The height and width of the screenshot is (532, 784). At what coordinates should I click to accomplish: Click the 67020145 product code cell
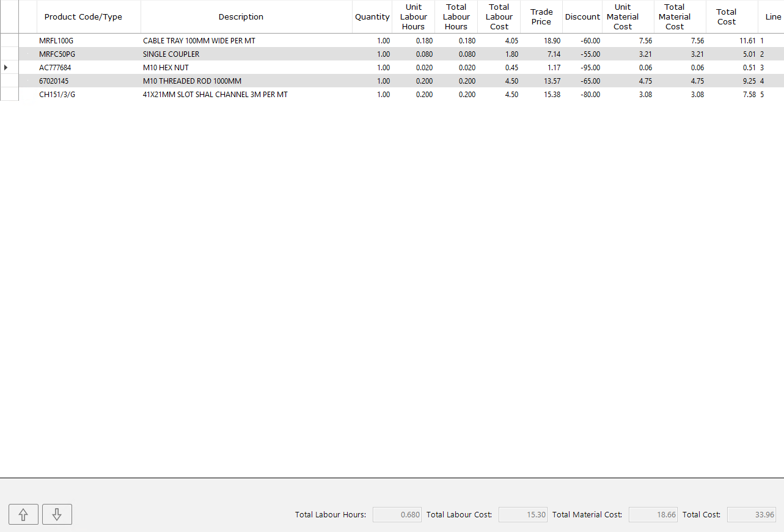coord(55,81)
